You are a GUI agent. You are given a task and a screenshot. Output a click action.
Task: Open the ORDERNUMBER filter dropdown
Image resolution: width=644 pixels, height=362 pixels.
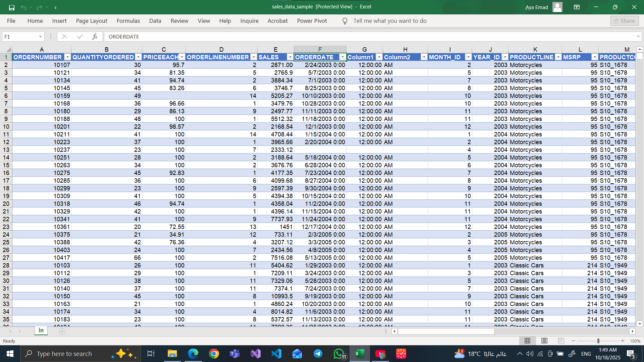(67, 57)
